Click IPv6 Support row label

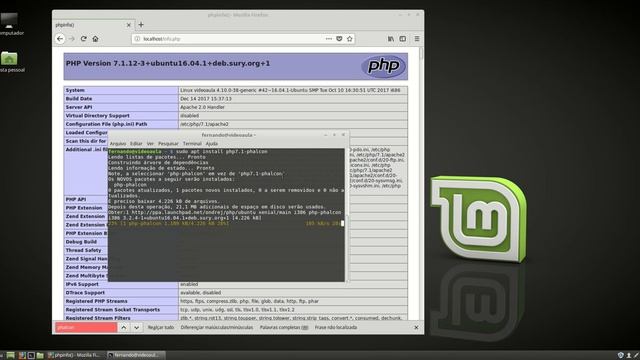pyautogui.click(x=82, y=284)
